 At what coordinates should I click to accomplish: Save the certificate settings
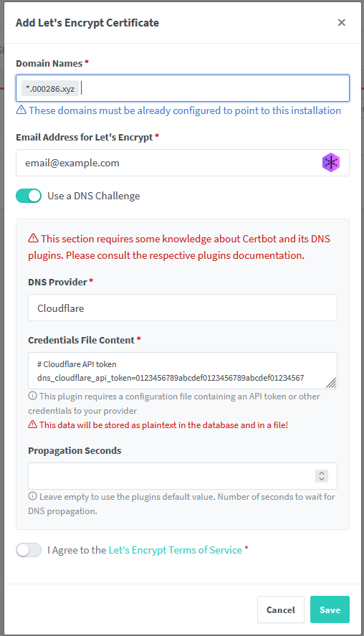click(330, 609)
